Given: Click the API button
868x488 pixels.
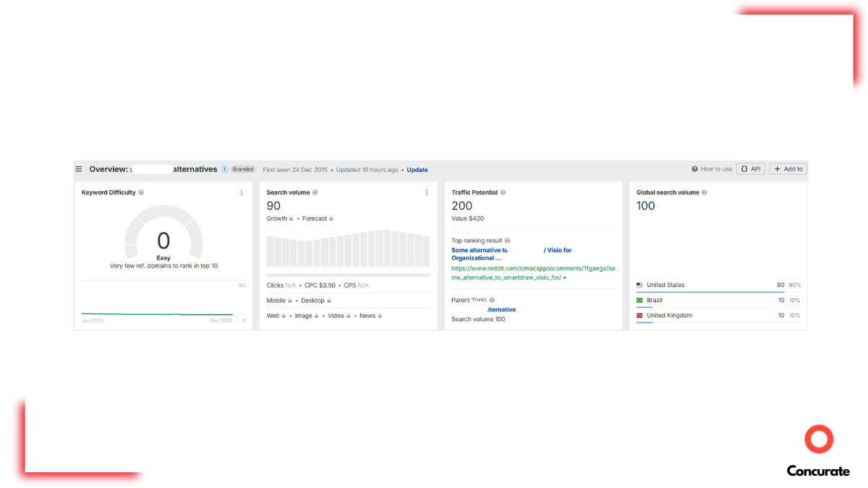Looking at the screenshot, I should point(751,169).
